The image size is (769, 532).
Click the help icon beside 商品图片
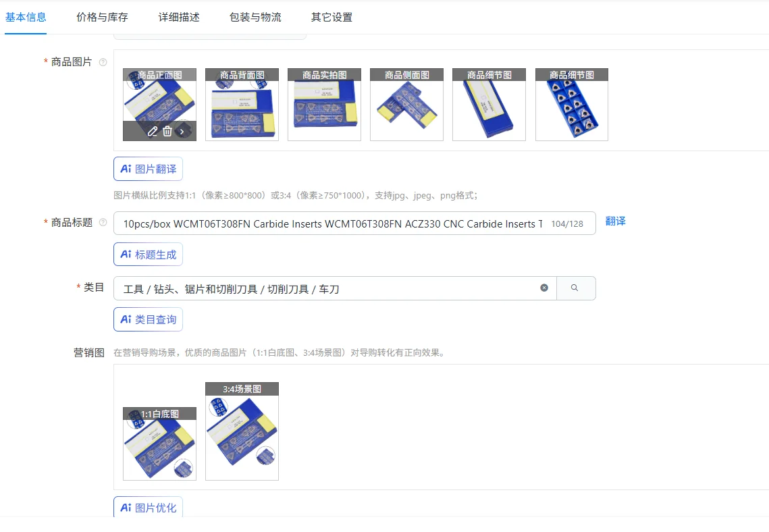pos(103,62)
